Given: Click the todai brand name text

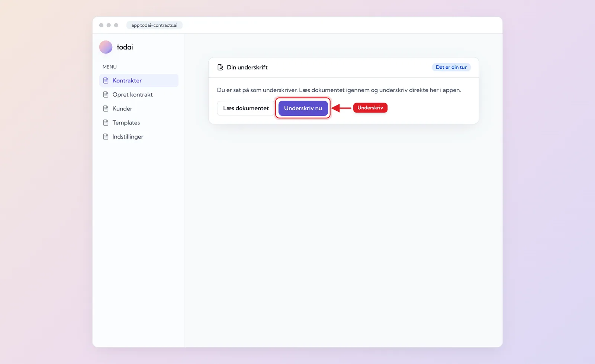Looking at the screenshot, I should click(x=125, y=47).
